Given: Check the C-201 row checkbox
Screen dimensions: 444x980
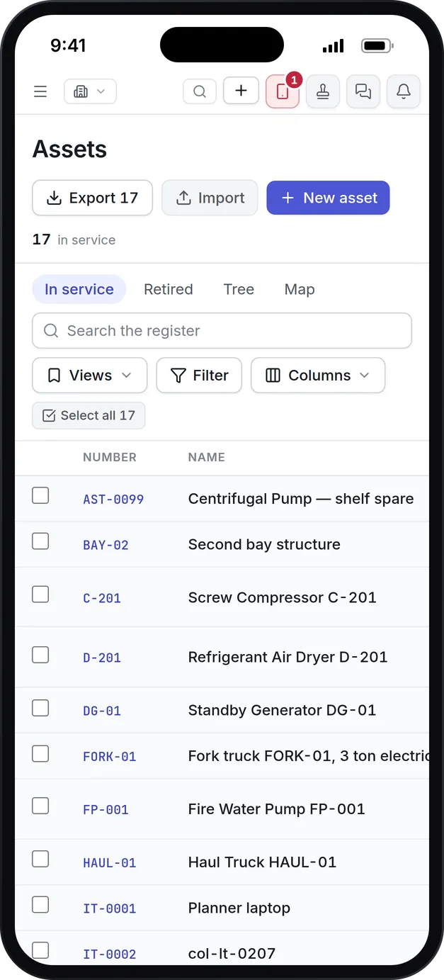Looking at the screenshot, I should [x=40, y=594].
